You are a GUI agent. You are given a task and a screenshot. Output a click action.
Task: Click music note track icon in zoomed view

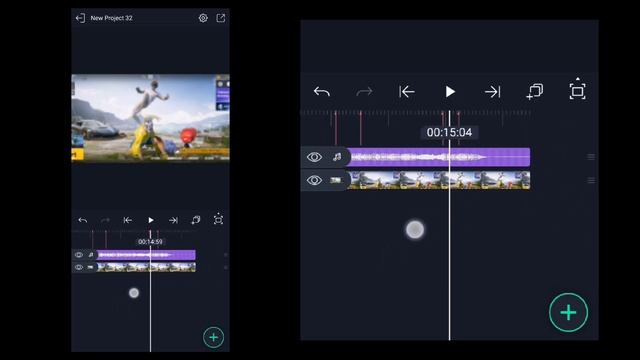pyautogui.click(x=337, y=157)
